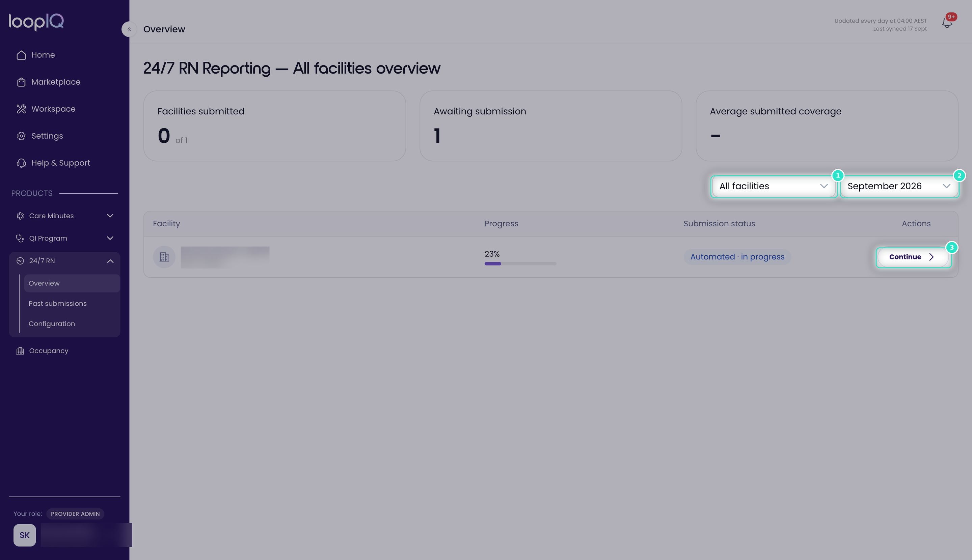
Task: Open the All facilities dropdown
Action: click(x=774, y=186)
